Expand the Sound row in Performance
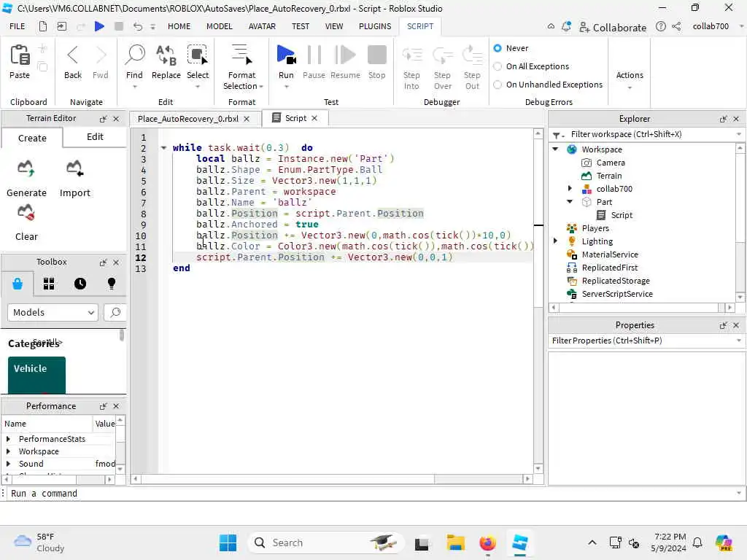Screen dimensions: 747x560 (8, 464)
